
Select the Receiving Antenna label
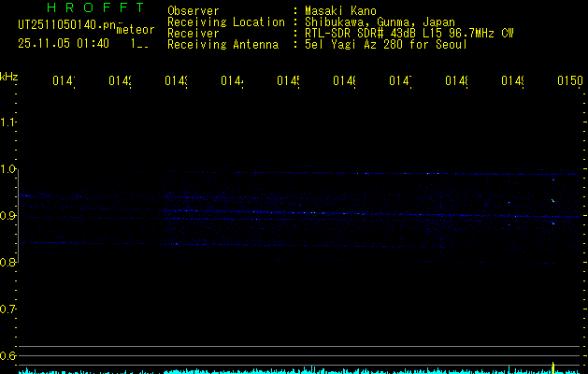click(x=222, y=44)
